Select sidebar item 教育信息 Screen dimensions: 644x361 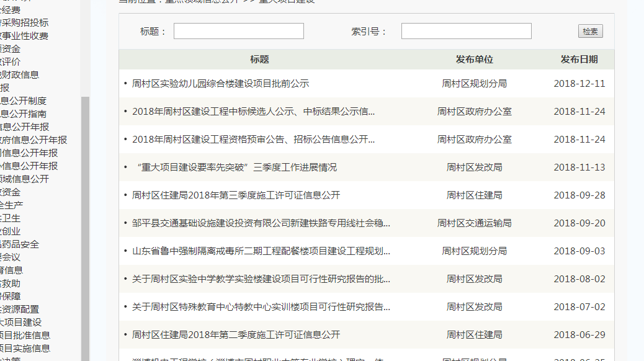12,270
